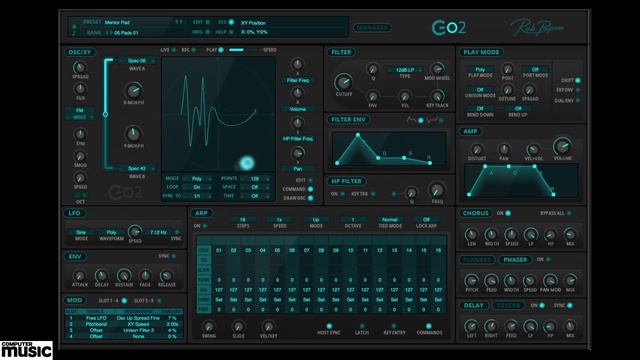Turn the arp Slide knob

238,327
